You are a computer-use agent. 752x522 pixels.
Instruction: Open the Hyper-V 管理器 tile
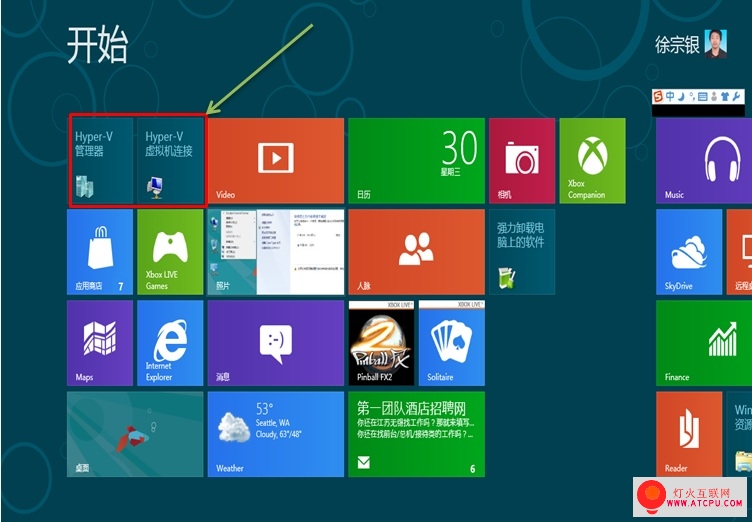coord(100,161)
